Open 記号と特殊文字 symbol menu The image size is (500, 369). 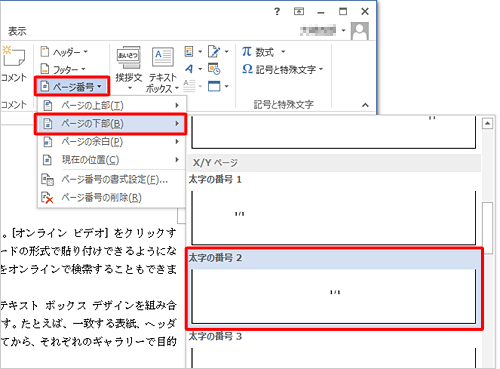(282, 69)
